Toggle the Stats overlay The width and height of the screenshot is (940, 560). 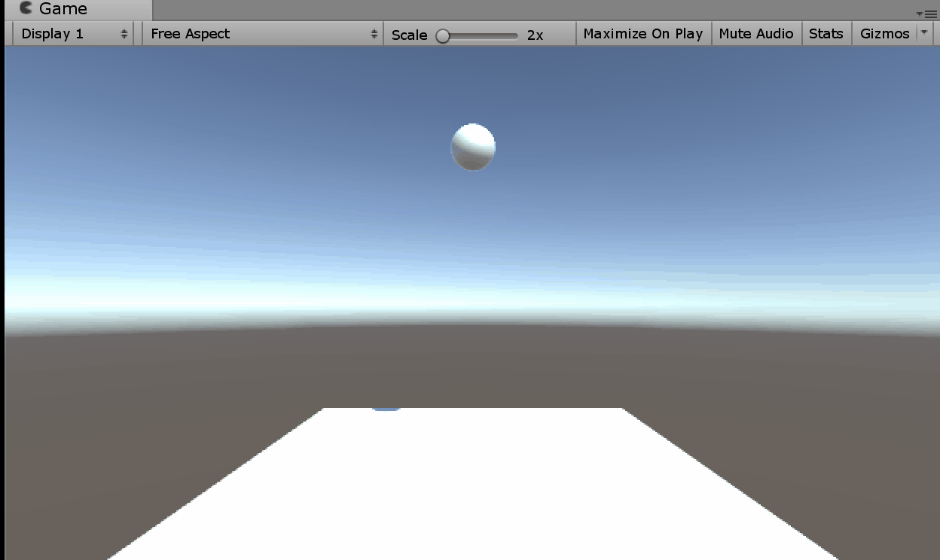click(x=826, y=34)
